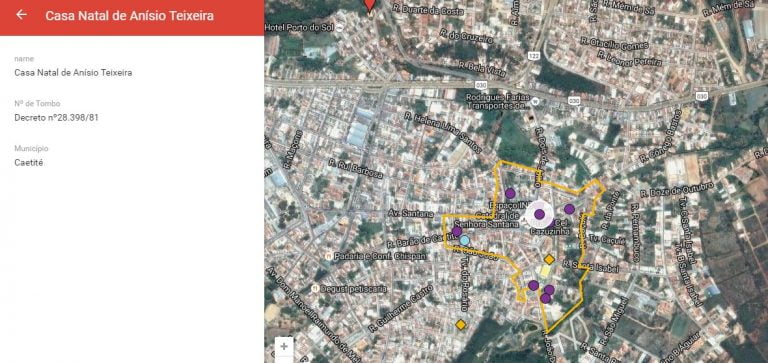768x363 pixels.
Task: Open the orange diamond marker near R. Santa Isabel
Action: coord(550,259)
